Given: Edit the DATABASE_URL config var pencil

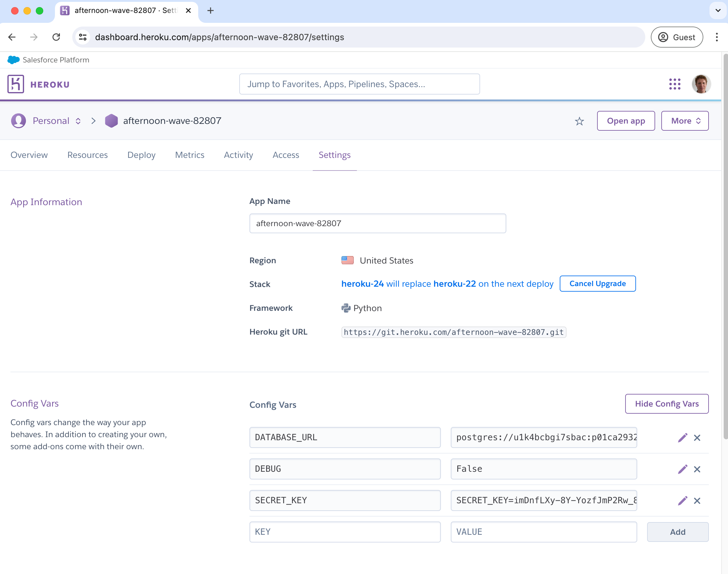Looking at the screenshot, I should point(682,437).
